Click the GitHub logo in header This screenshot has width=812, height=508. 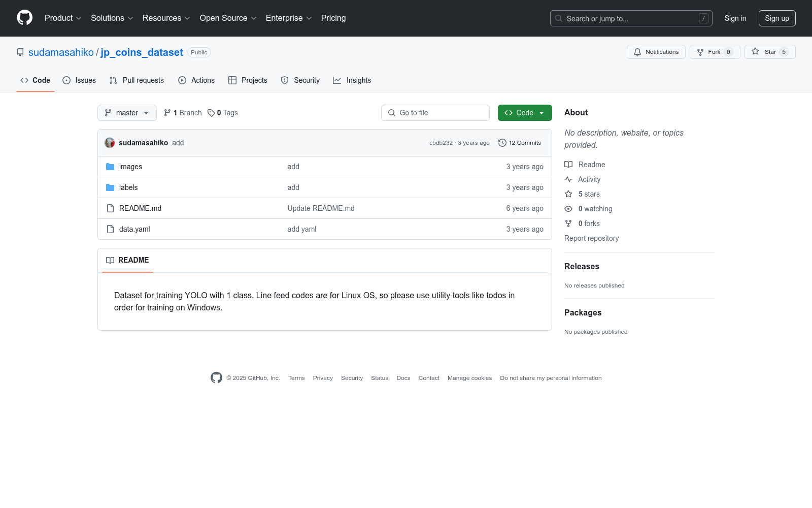pyautogui.click(x=24, y=18)
